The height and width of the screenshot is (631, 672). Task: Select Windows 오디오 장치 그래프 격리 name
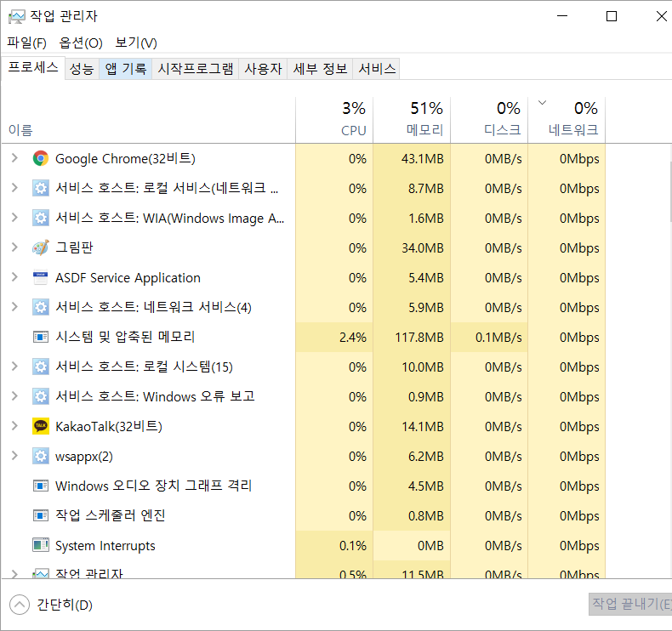153,486
